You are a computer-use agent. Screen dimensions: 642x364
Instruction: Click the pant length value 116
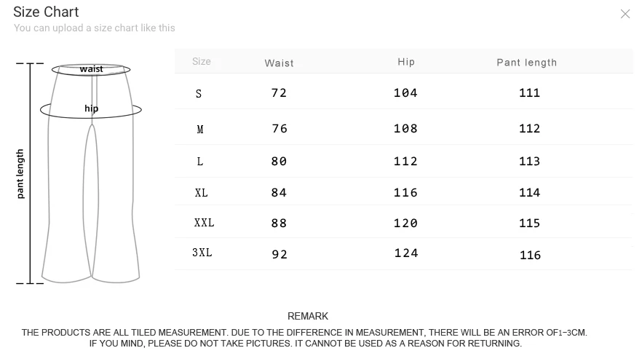[x=530, y=255]
